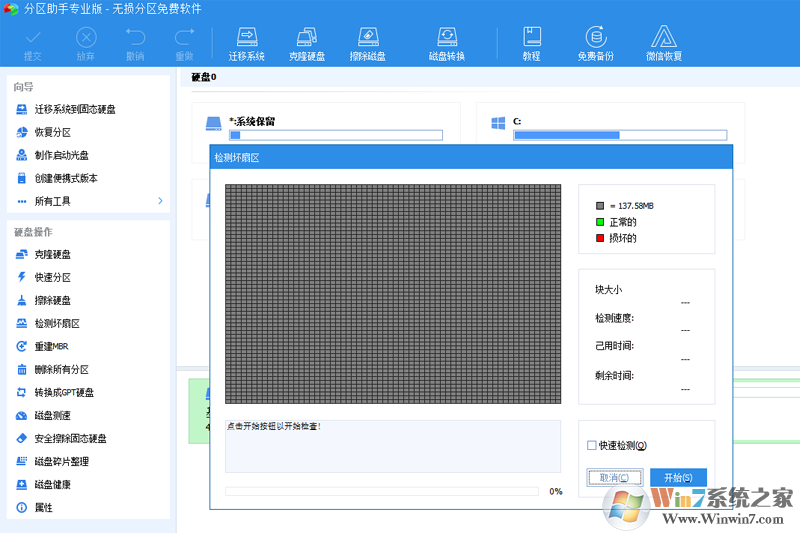
Task: Expand 所有工具 with the chevron arrow
Action: point(160,201)
